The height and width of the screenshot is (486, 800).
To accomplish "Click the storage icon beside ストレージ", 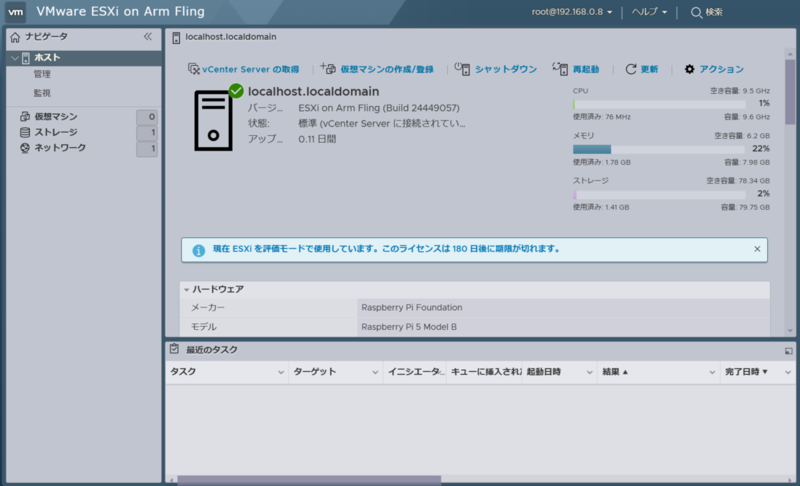I will (x=24, y=132).
